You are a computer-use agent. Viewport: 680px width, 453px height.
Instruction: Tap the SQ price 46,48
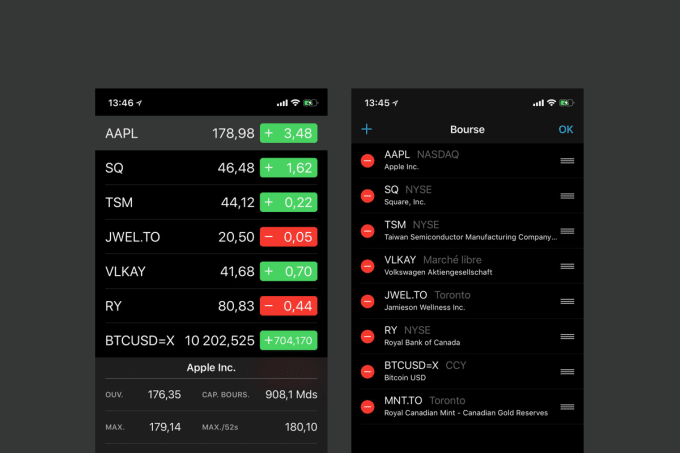pyautogui.click(x=236, y=168)
